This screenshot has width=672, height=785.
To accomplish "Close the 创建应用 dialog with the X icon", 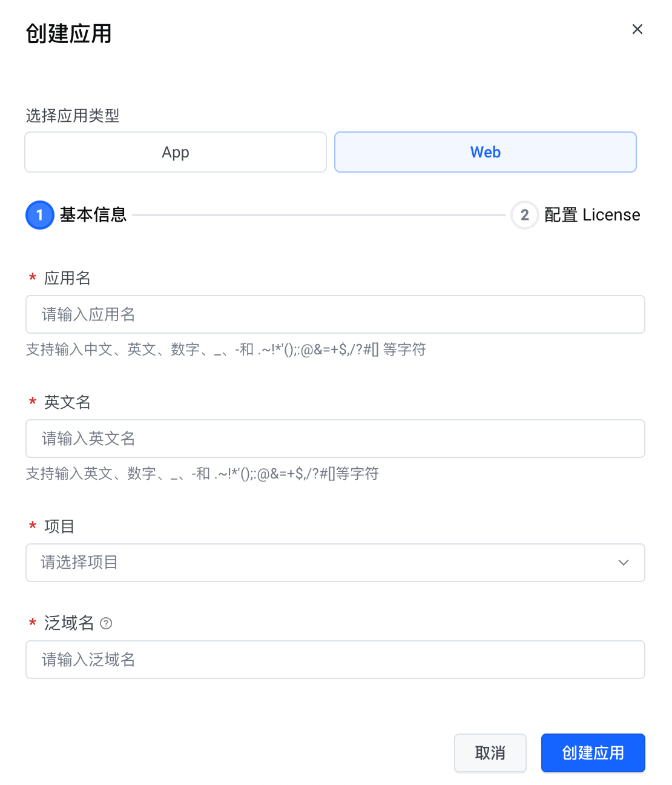I will 637,29.
